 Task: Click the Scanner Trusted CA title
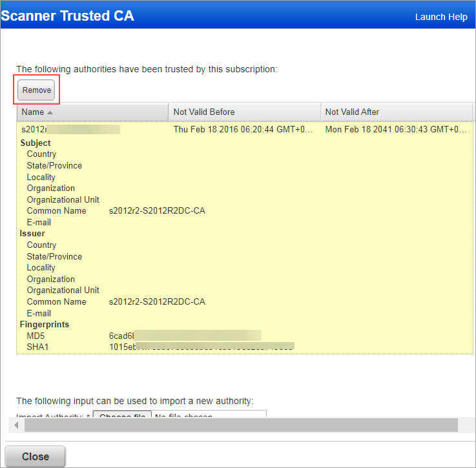pos(67,15)
